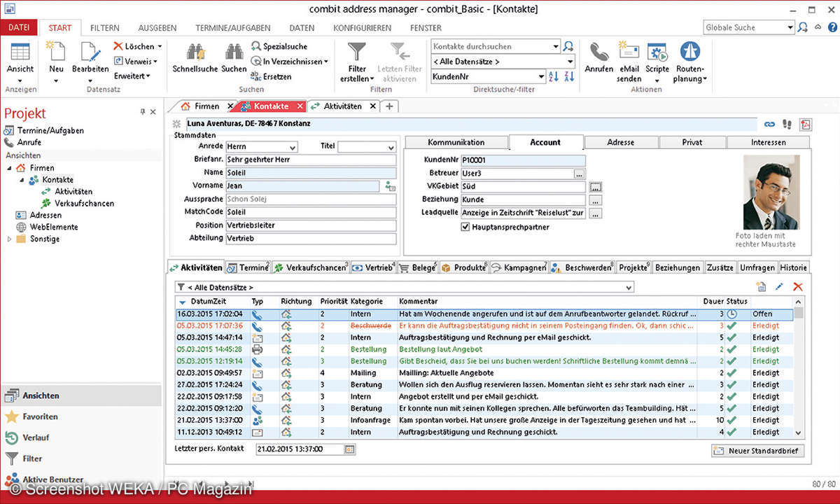840x504 pixels.
Task: Open Routenplanung route planner
Action: pos(691,62)
